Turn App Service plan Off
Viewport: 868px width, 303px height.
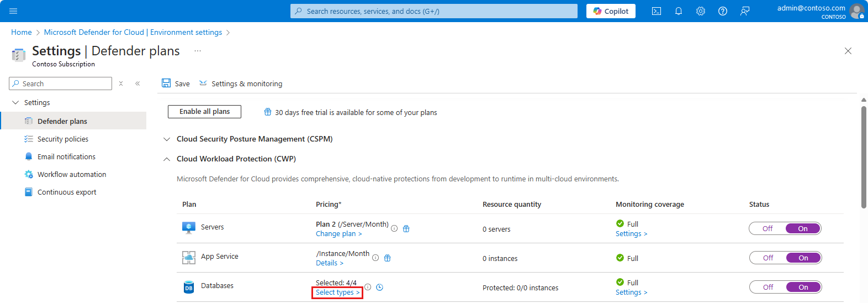(768, 258)
